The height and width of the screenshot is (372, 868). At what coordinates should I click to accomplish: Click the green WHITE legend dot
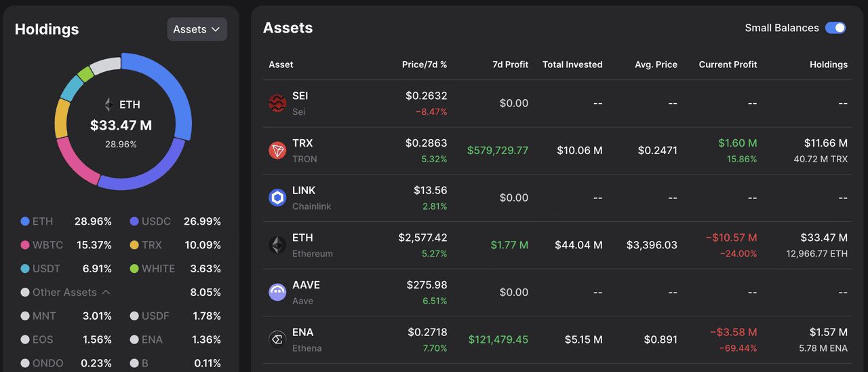coord(134,269)
